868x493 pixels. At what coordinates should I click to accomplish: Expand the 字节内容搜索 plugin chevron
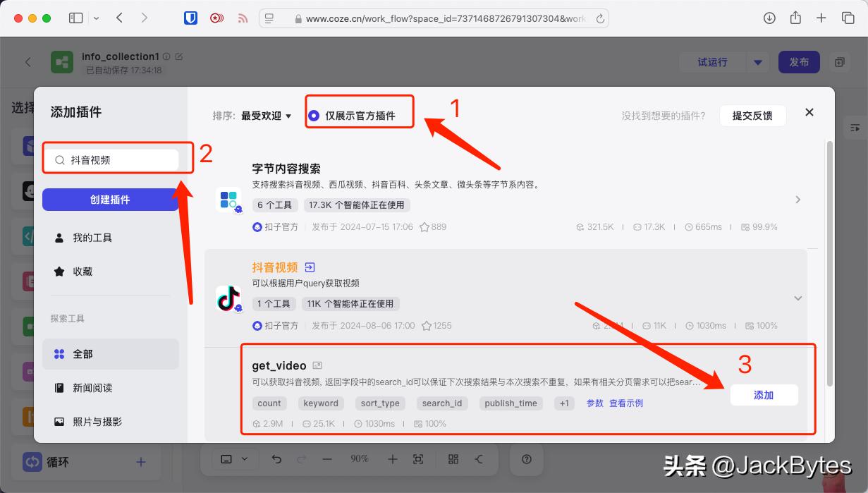pos(797,200)
